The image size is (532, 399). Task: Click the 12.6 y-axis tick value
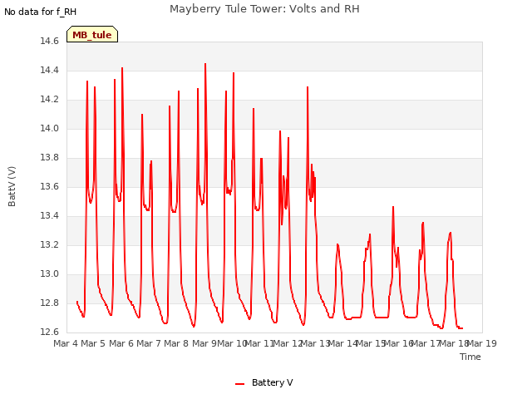click(x=50, y=332)
